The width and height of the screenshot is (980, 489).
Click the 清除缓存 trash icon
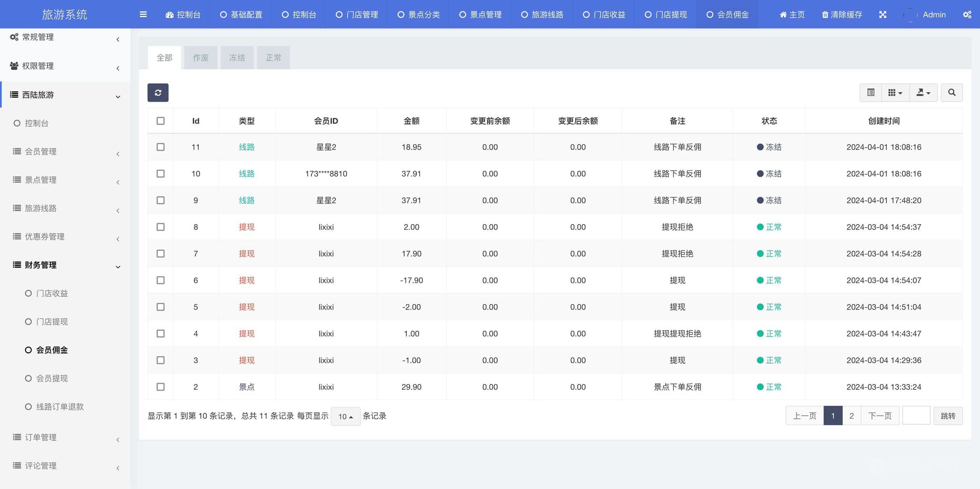click(x=825, y=14)
